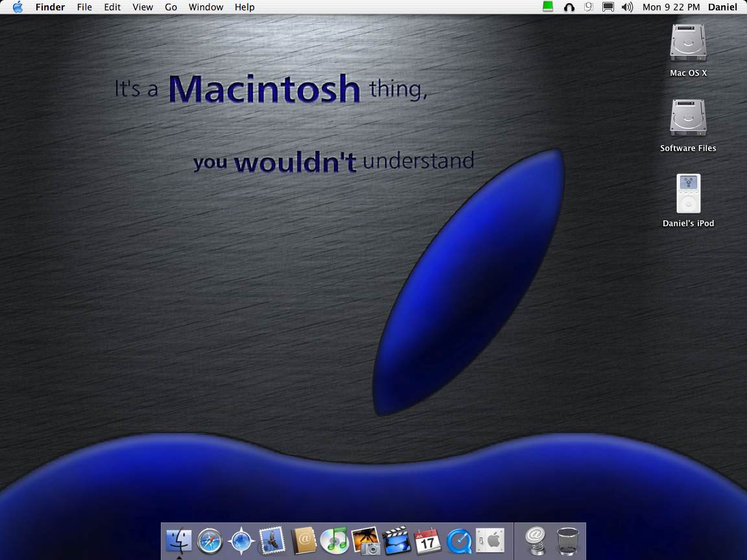This screenshot has height=560, width=747.
Task: Click the Mac OS X drive label
Action: coord(689,73)
